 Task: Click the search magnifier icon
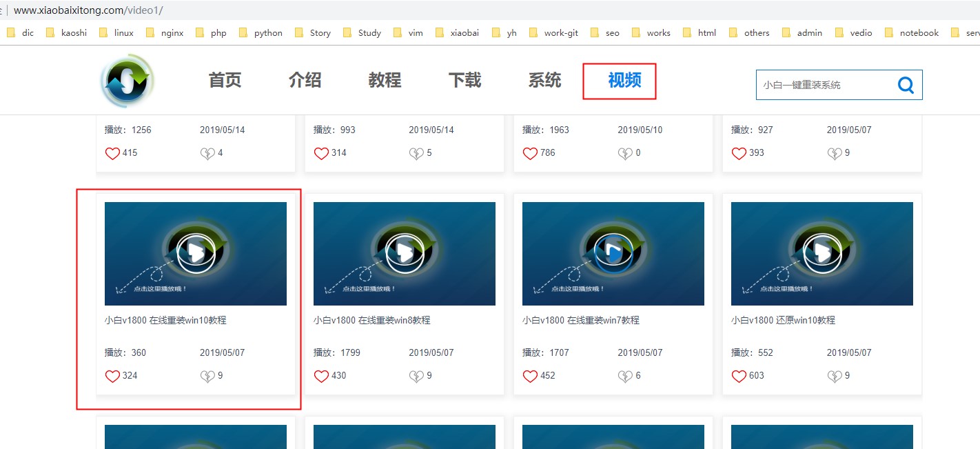906,85
